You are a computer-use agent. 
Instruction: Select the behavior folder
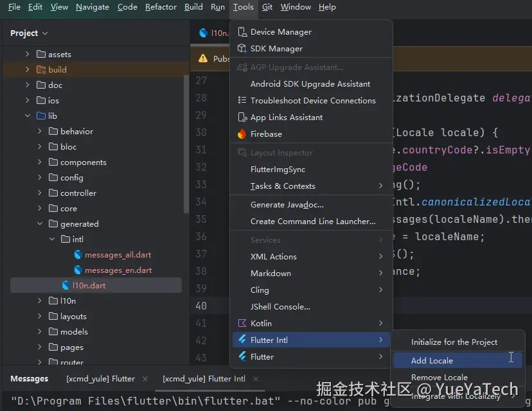[x=76, y=131]
